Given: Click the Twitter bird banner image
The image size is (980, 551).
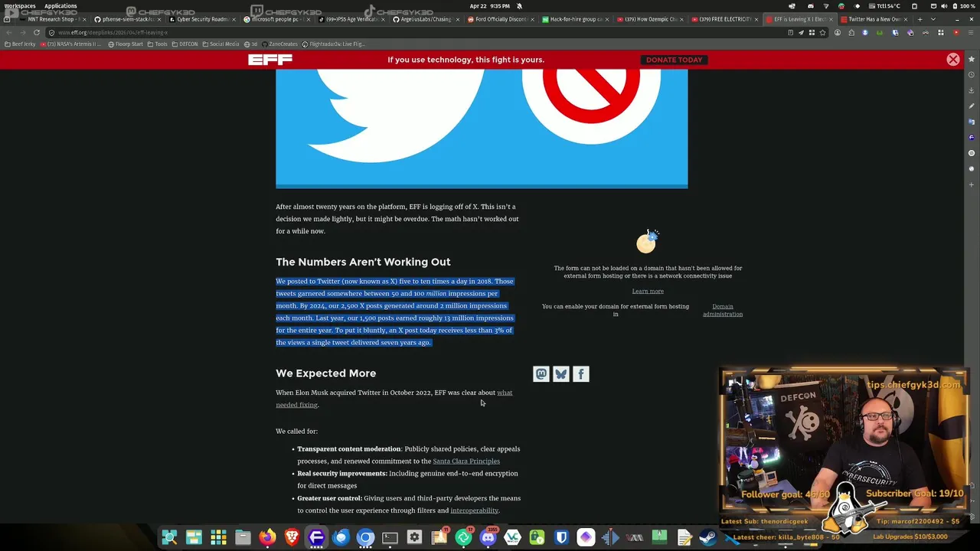Looking at the screenshot, I should pos(482,128).
